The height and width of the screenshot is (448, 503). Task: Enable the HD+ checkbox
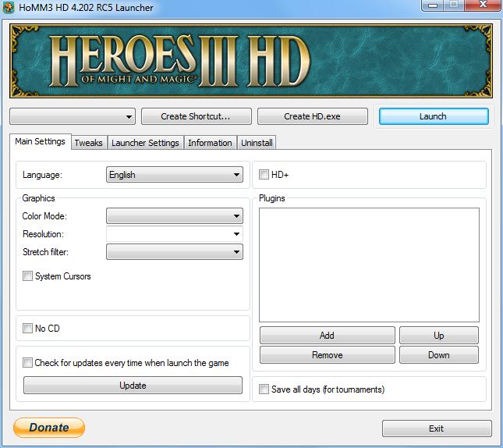[264, 175]
